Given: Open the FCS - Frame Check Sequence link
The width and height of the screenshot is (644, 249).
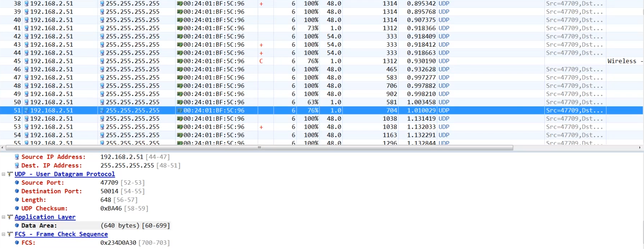Looking at the screenshot, I should (x=61, y=234).
